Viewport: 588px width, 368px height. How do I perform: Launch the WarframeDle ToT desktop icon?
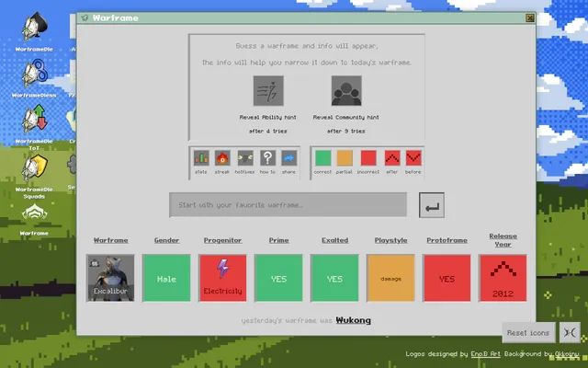[34, 120]
